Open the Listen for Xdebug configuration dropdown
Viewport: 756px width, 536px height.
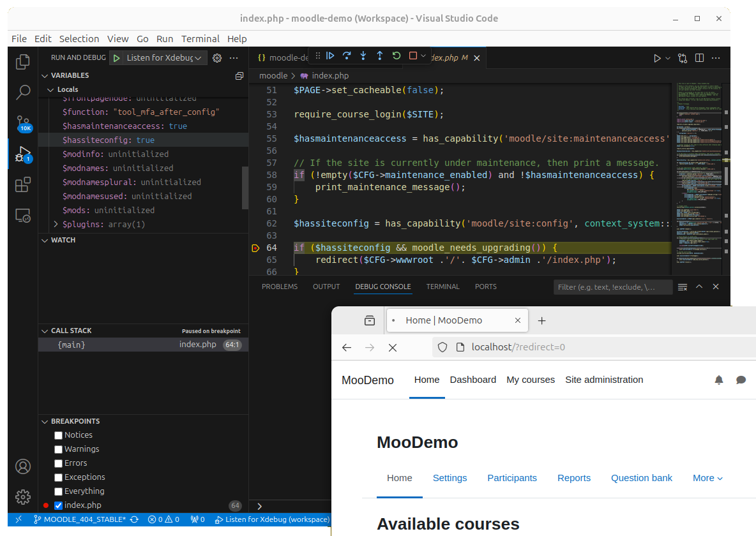coord(164,58)
